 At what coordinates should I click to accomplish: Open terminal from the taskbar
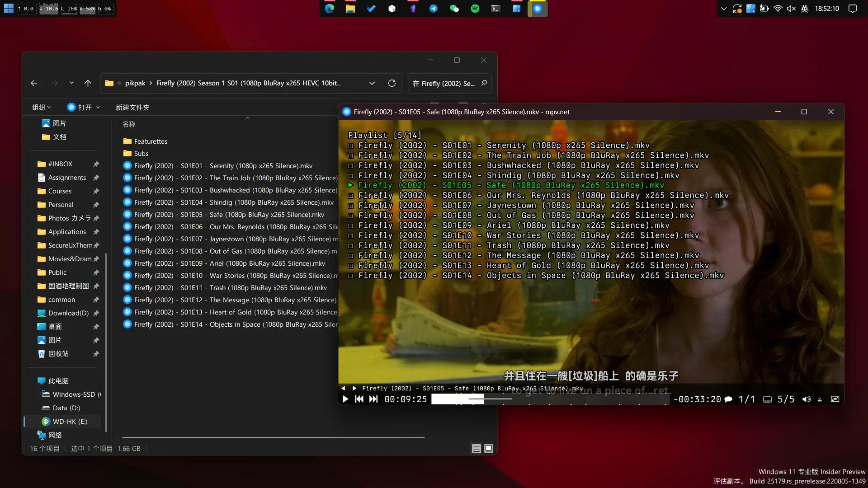point(495,9)
